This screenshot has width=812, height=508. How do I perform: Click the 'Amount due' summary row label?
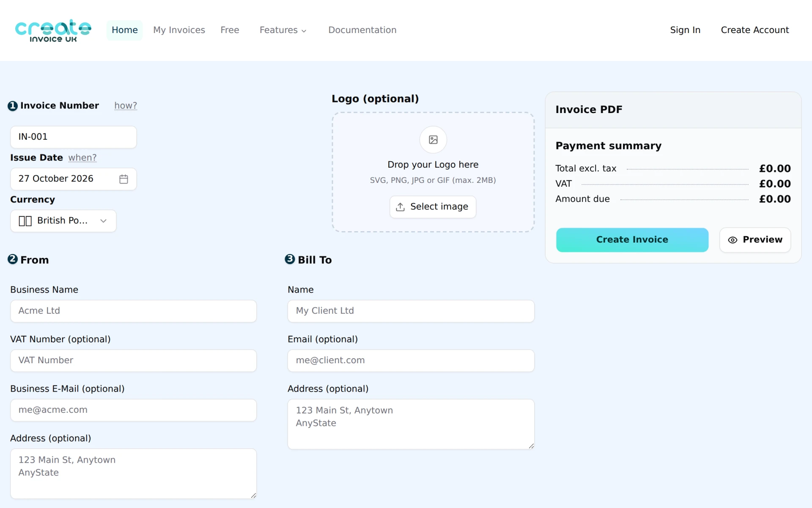[582, 199]
